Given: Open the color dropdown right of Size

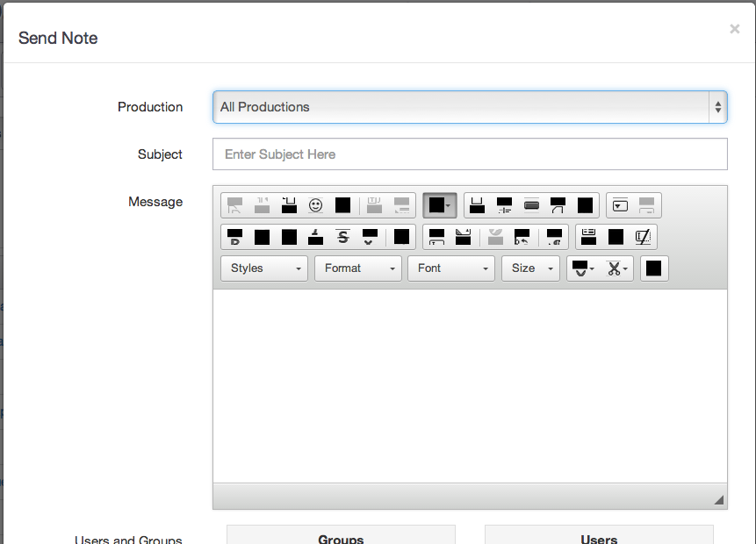Looking at the screenshot, I should [x=581, y=268].
